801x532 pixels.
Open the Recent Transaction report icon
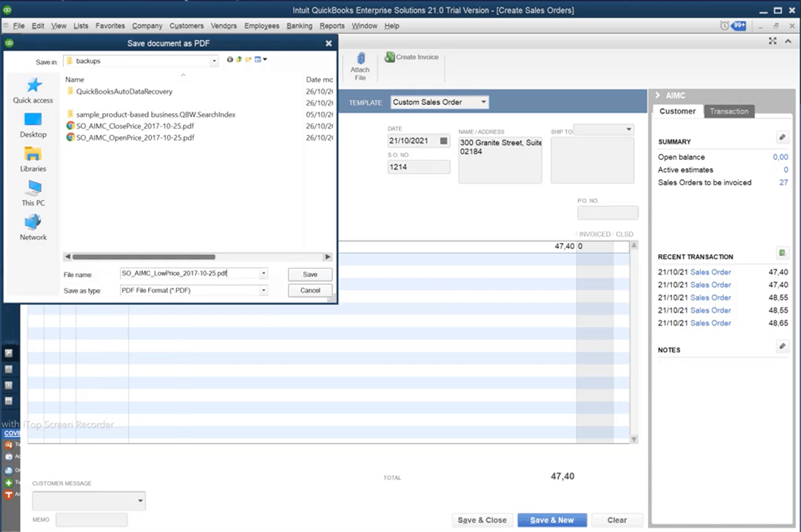[782, 253]
